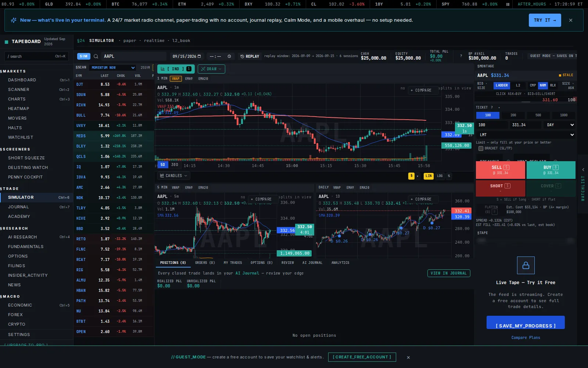Select the 5D chart range

(162, 165)
